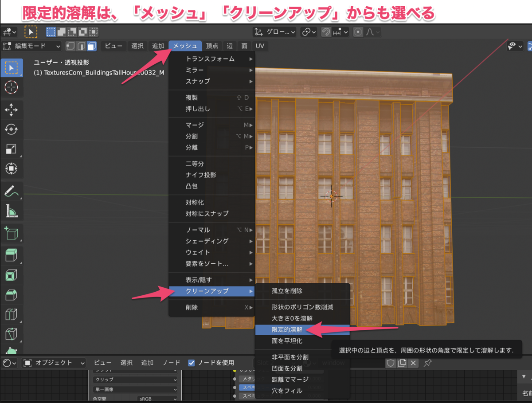Open the 頂点 menu in the header
Screen dimensions: 532x403
[x=212, y=46]
